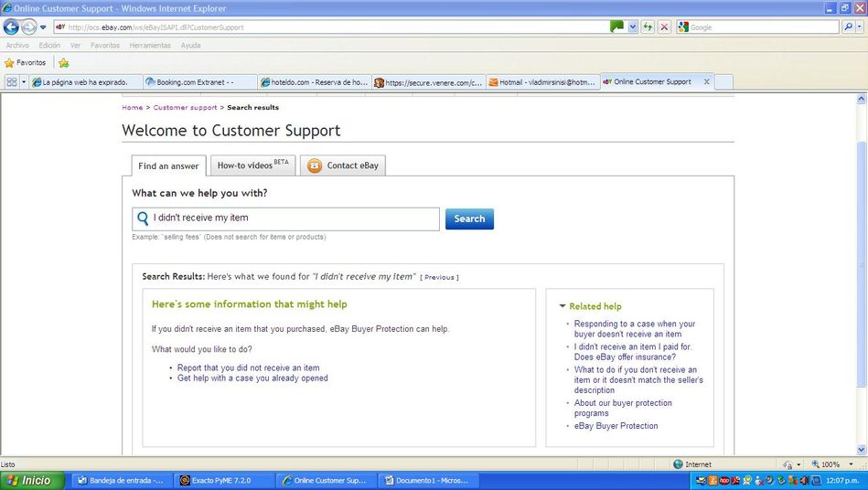Click the 12:07 p.m. system clock

click(842, 480)
